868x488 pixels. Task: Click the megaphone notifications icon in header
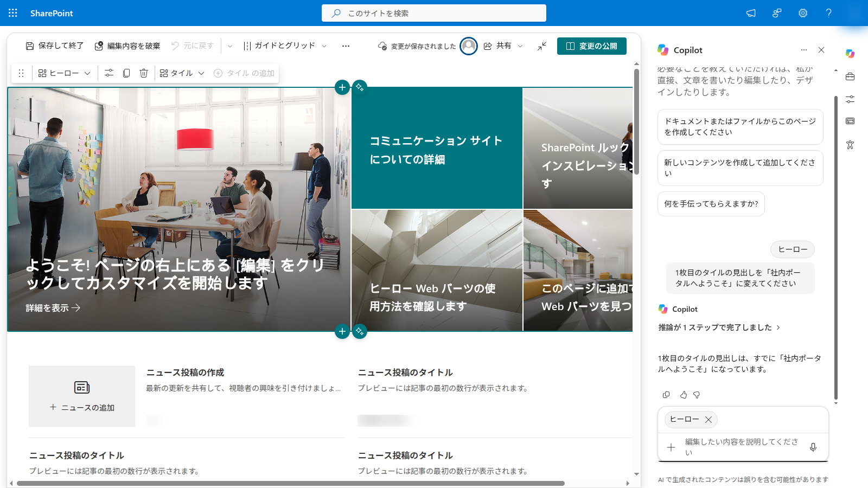(751, 13)
